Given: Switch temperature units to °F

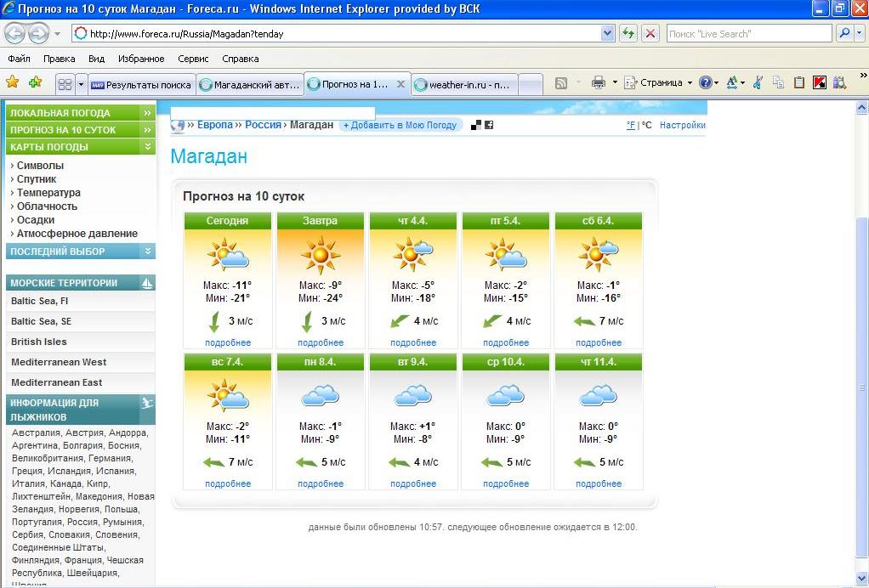Looking at the screenshot, I should tap(630, 125).
